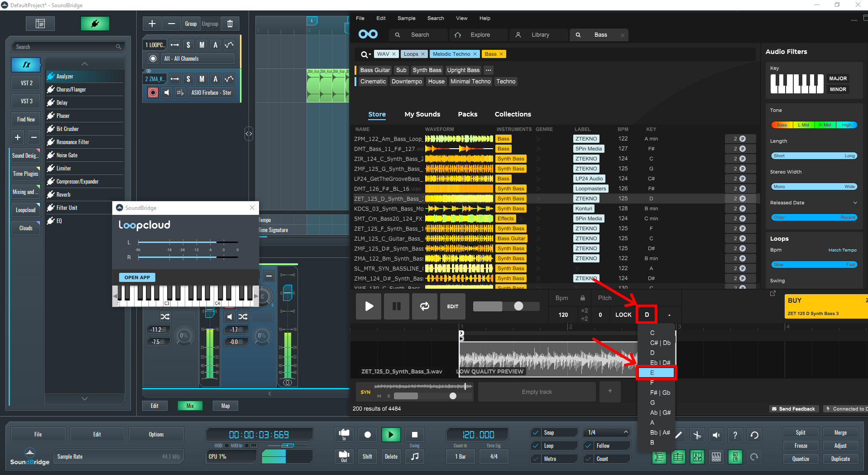
Task: Choose 'F# | Gb' from key list
Action: (660, 393)
